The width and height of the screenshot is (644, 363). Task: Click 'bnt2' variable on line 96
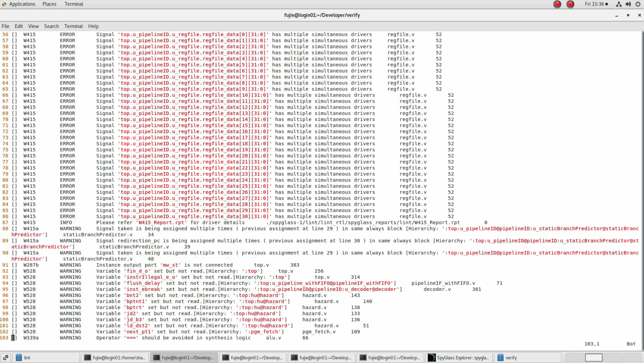133,295
